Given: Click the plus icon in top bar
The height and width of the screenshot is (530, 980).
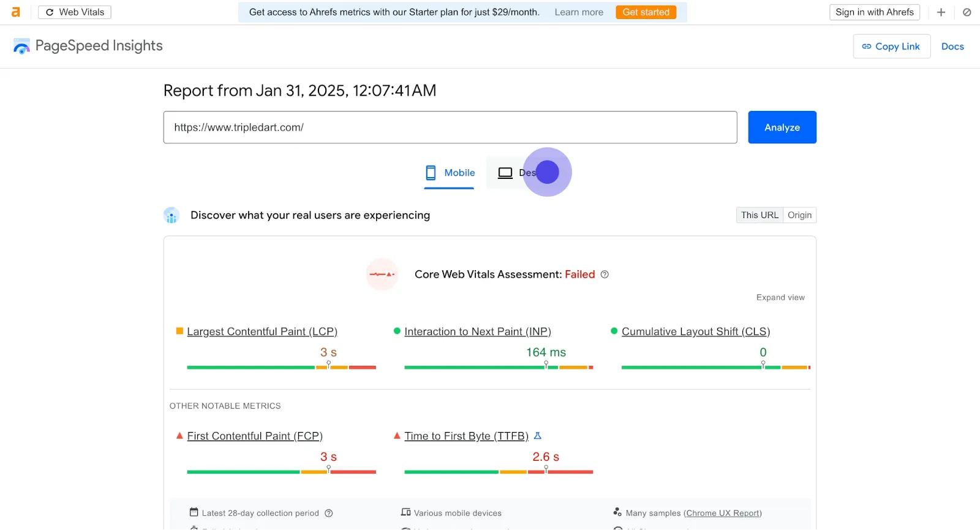Looking at the screenshot, I should (941, 12).
